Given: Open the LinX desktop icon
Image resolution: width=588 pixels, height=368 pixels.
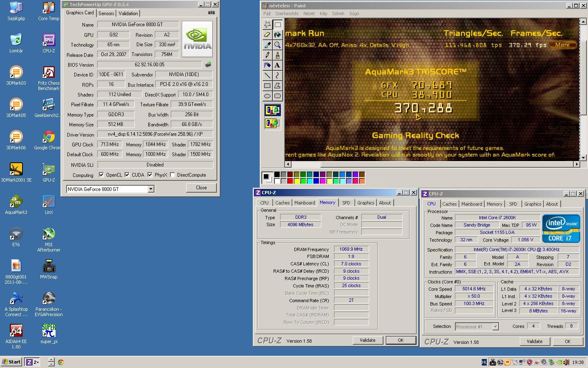Looking at the screenshot, I should 49,205.
